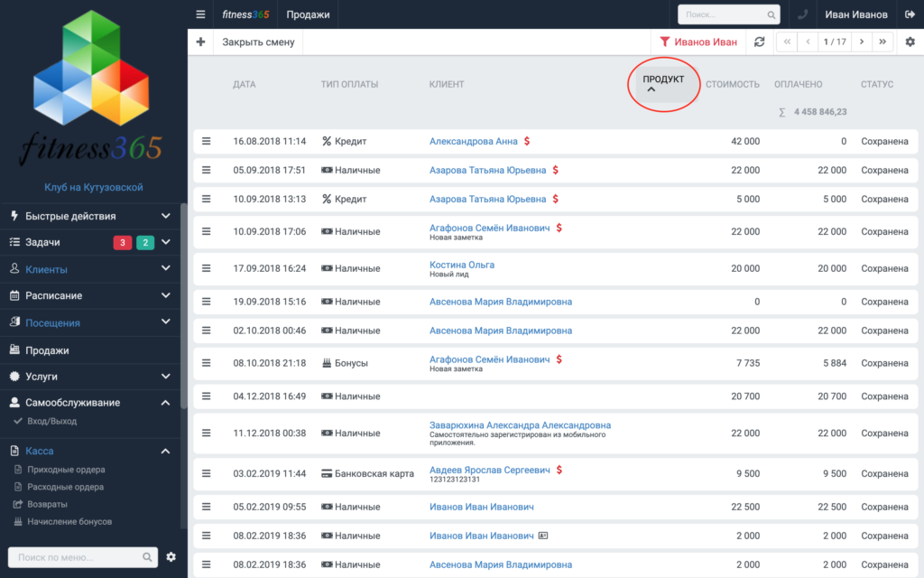
Task: Remove the Иванов Иван filter
Action: click(x=698, y=42)
